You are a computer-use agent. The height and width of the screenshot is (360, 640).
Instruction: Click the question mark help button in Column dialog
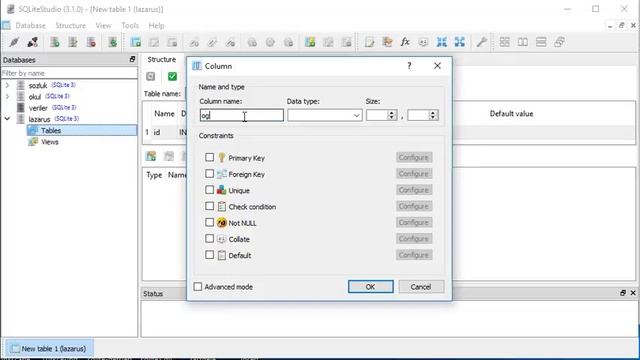[x=409, y=66]
